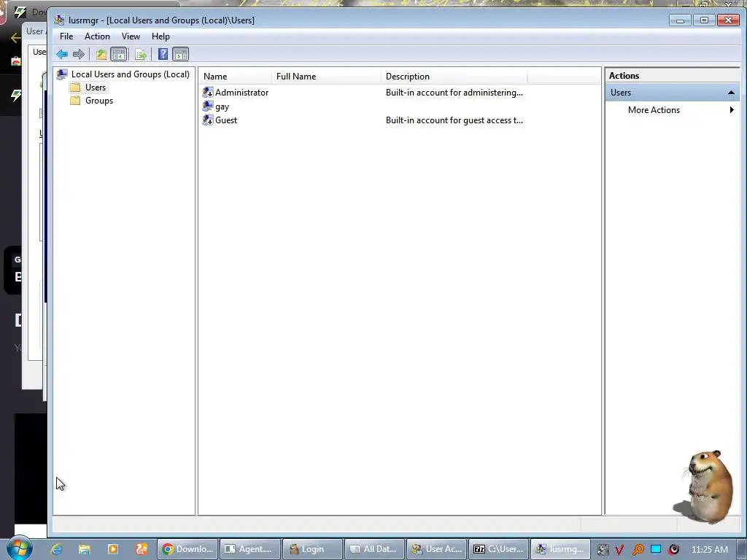Click the Guest account icon
The image size is (747, 560).
point(208,120)
